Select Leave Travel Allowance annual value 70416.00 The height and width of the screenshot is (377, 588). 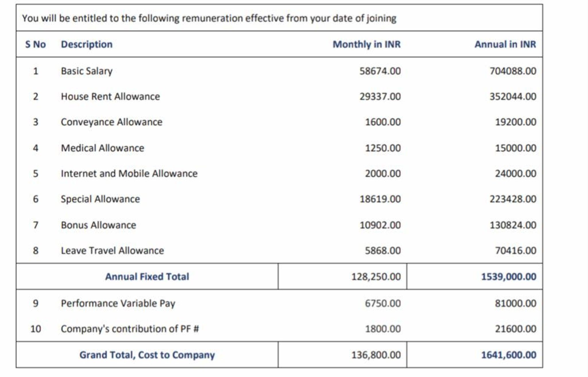pyautogui.click(x=516, y=250)
